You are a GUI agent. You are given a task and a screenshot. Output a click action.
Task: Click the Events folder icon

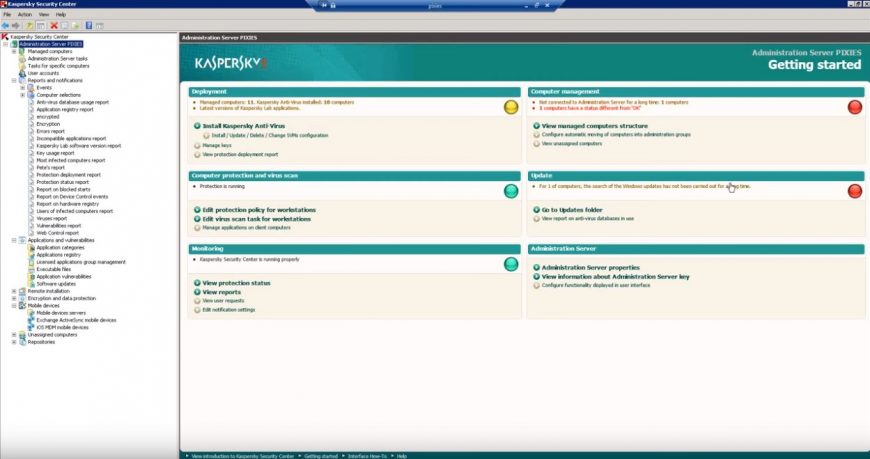(31, 88)
